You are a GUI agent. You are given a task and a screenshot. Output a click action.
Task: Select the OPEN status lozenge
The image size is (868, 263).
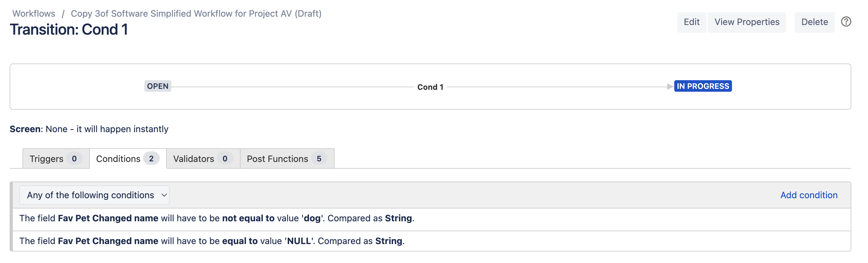tap(158, 86)
